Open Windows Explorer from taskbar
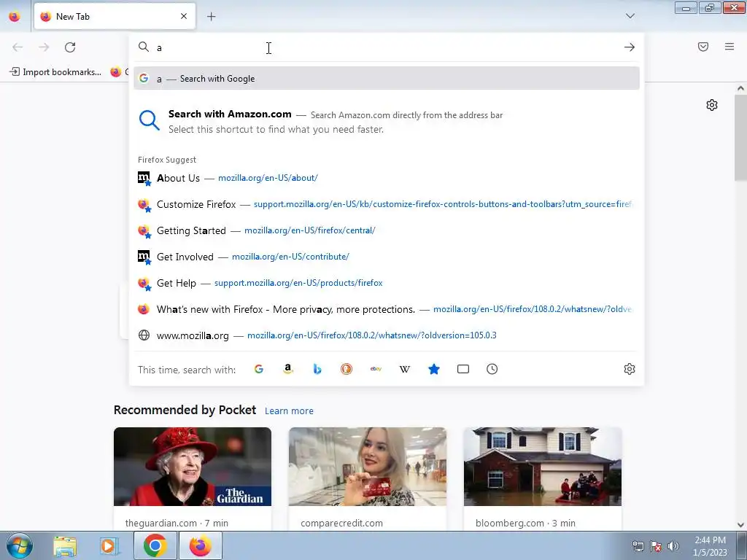Screen dimensions: 747x560 [x=65, y=546]
